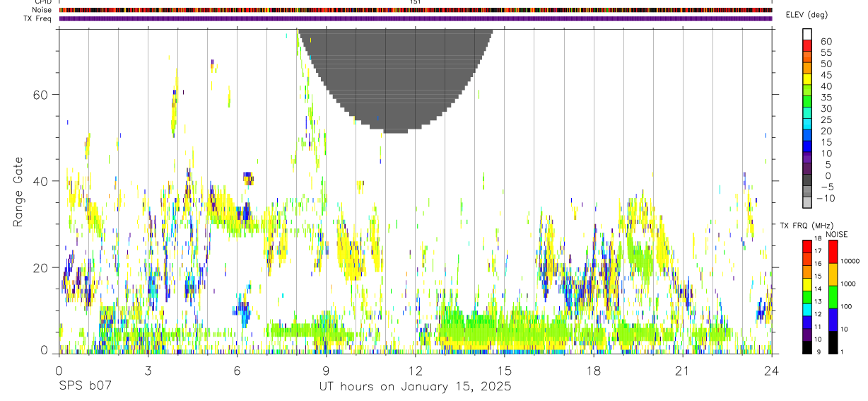The width and height of the screenshot is (868, 401).
Task: Click the "ELEV (deg)" legend title
Action: [x=807, y=15]
